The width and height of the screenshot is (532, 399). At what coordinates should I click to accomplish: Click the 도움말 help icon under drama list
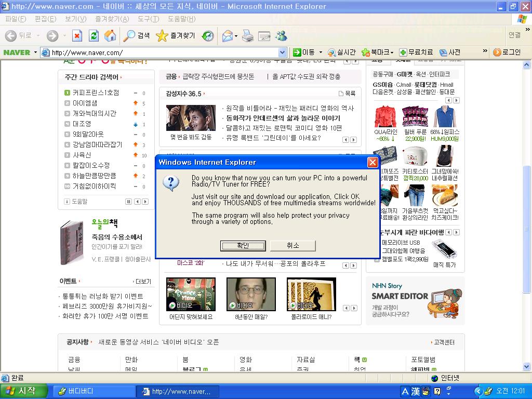(x=67, y=202)
